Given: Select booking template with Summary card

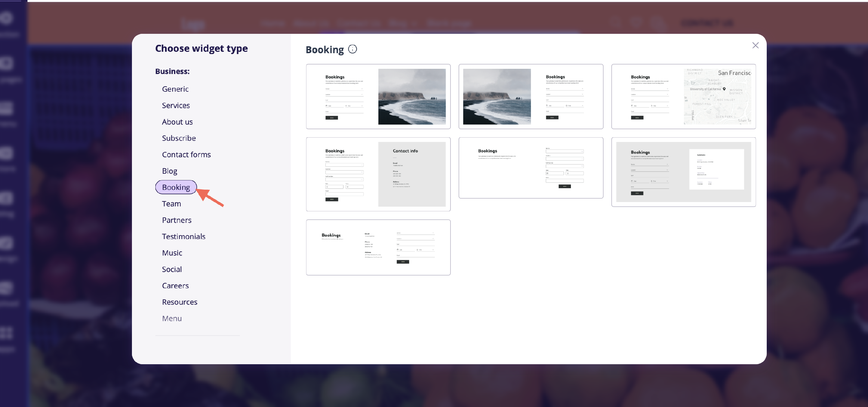Looking at the screenshot, I should coord(683,172).
